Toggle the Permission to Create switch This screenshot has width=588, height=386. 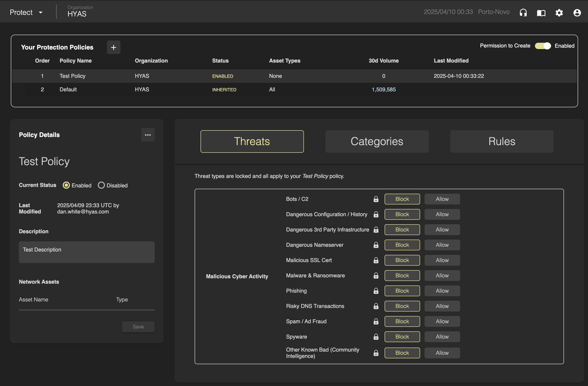[543, 46]
